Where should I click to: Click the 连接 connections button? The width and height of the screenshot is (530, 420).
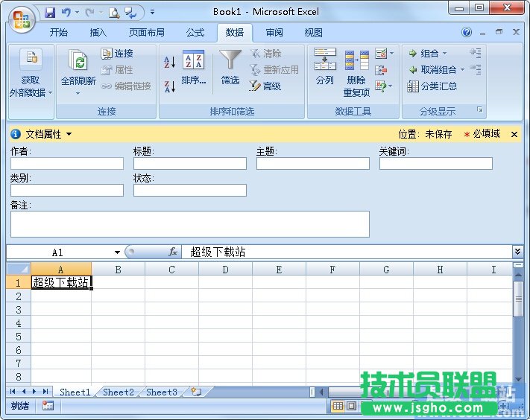pyautogui.click(x=117, y=54)
